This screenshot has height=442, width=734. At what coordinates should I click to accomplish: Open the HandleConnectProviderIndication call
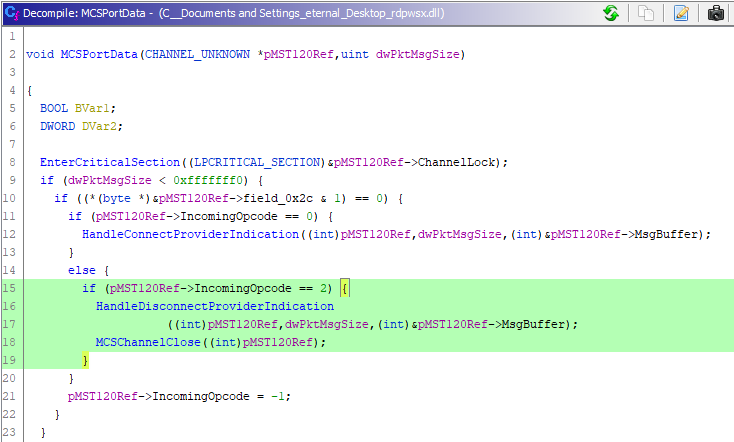coord(191,234)
